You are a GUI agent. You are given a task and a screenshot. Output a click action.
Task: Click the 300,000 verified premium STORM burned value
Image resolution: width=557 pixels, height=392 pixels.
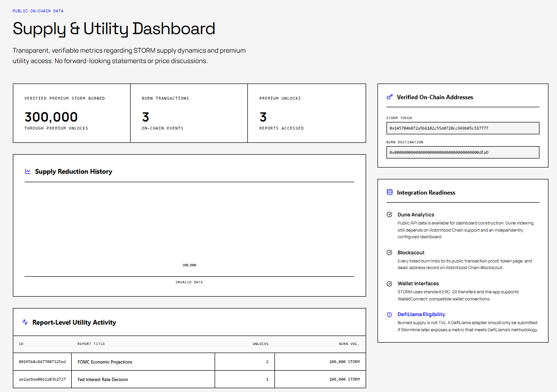pyautogui.click(x=51, y=117)
